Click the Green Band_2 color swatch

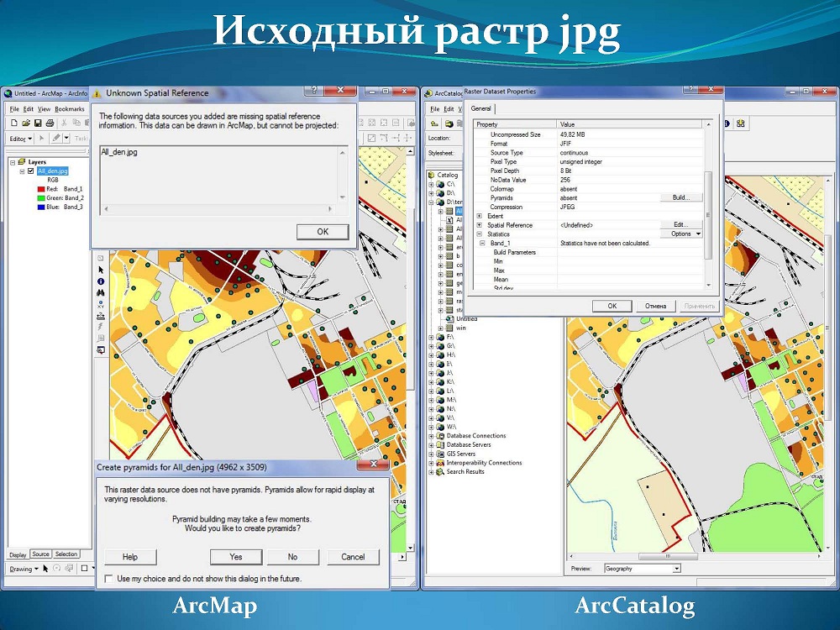(x=40, y=198)
